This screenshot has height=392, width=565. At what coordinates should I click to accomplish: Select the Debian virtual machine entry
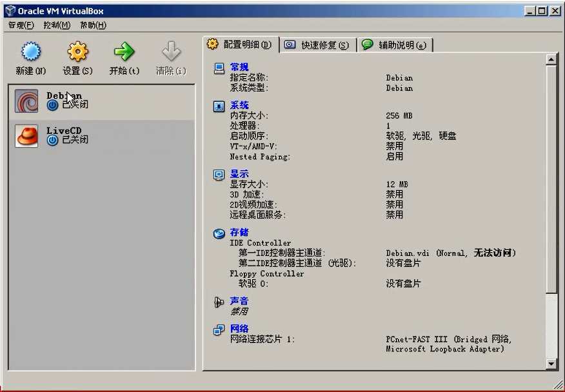click(102, 103)
